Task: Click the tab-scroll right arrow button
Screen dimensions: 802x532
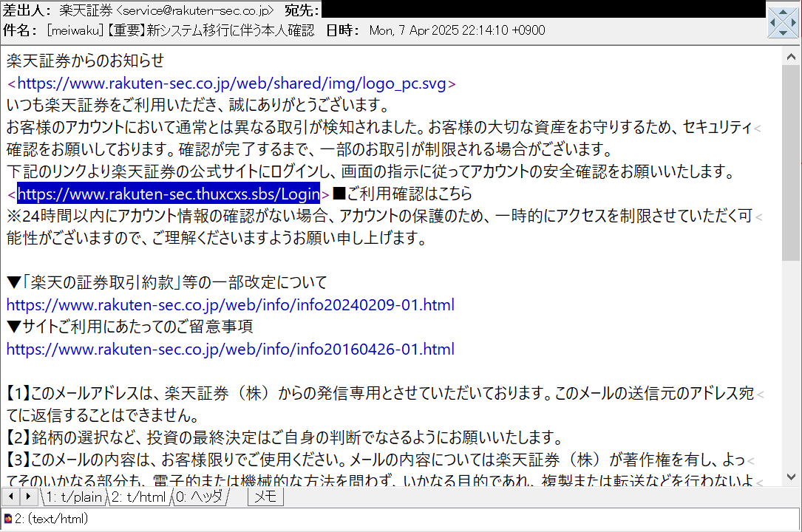Action: click(x=28, y=497)
